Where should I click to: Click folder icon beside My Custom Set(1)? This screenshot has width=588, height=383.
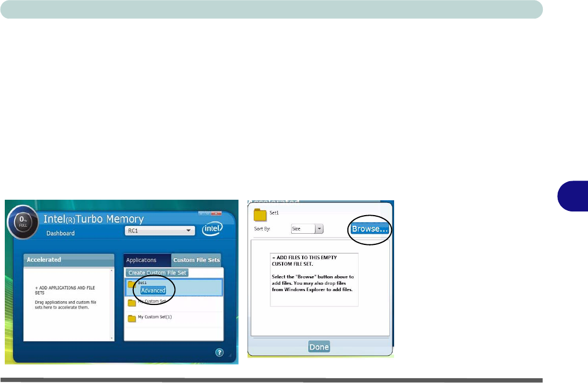(132, 319)
